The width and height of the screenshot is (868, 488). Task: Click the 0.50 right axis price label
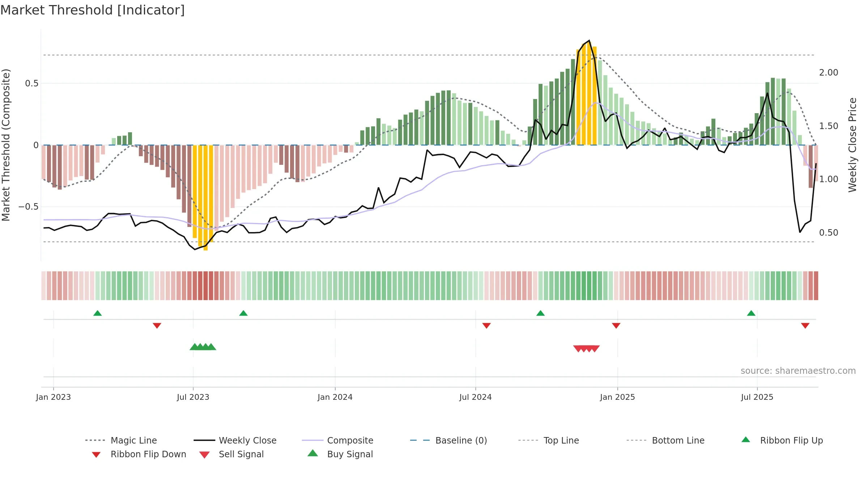pyautogui.click(x=829, y=233)
